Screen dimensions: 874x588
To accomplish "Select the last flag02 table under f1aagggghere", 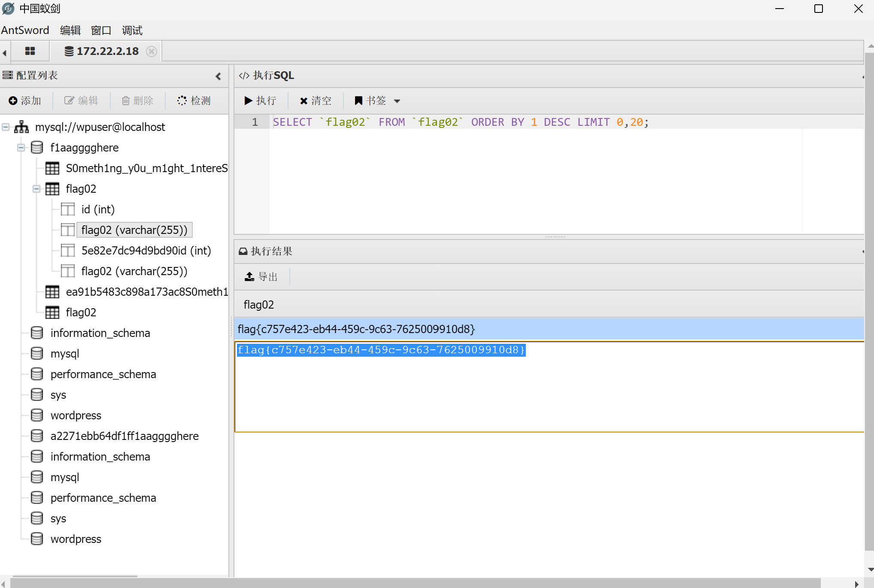I will point(81,312).
